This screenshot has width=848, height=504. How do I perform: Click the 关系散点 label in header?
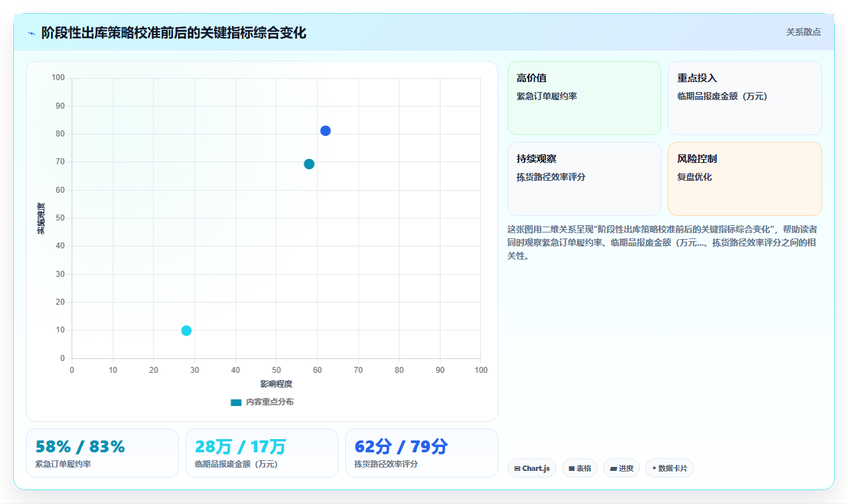coord(804,32)
